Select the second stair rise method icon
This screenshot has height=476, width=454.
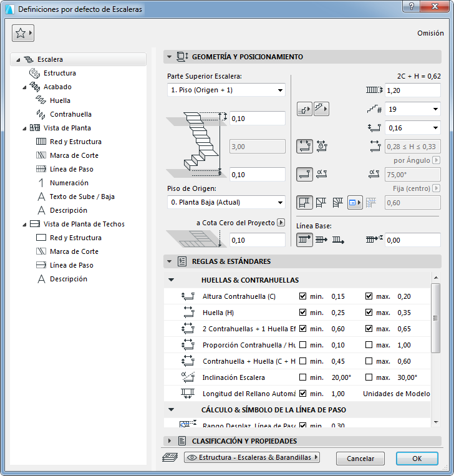point(321,109)
